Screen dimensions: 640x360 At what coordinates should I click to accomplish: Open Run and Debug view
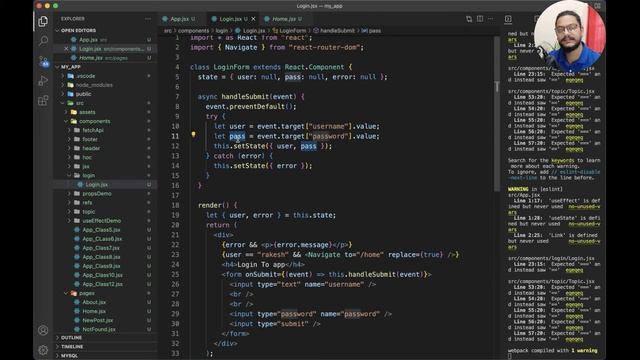43,81
